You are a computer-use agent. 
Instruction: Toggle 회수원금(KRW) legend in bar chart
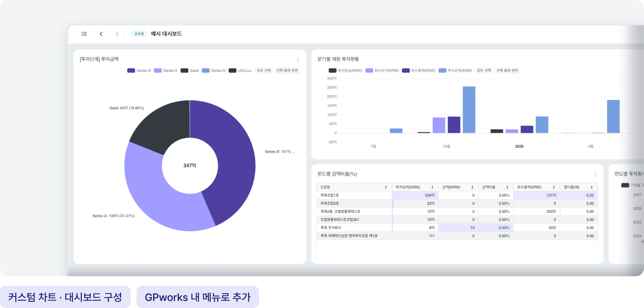345,71
